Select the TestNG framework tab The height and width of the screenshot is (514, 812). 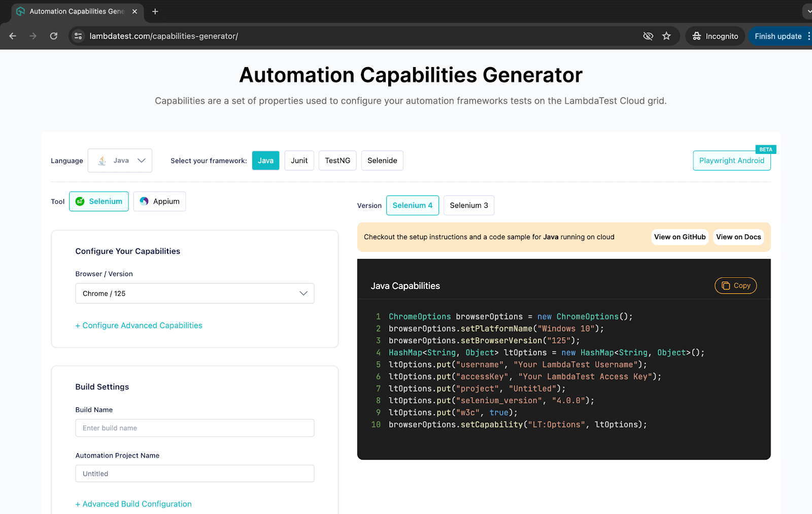tap(337, 160)
